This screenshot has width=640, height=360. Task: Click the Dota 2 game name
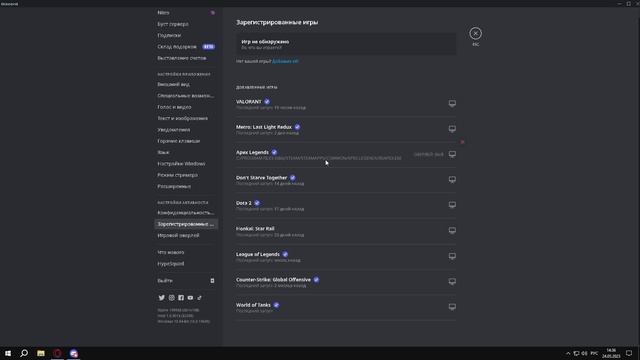click(x=244, y=203)
